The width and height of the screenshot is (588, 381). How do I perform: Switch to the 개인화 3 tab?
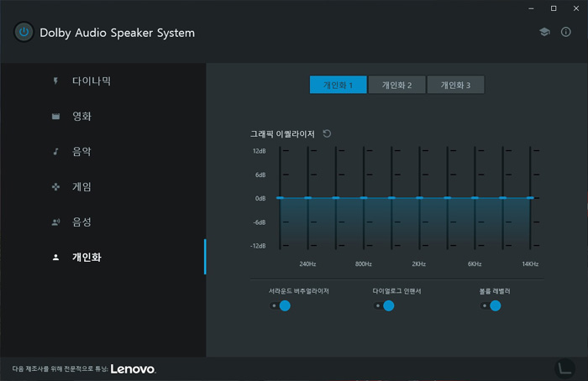(455, 85)
